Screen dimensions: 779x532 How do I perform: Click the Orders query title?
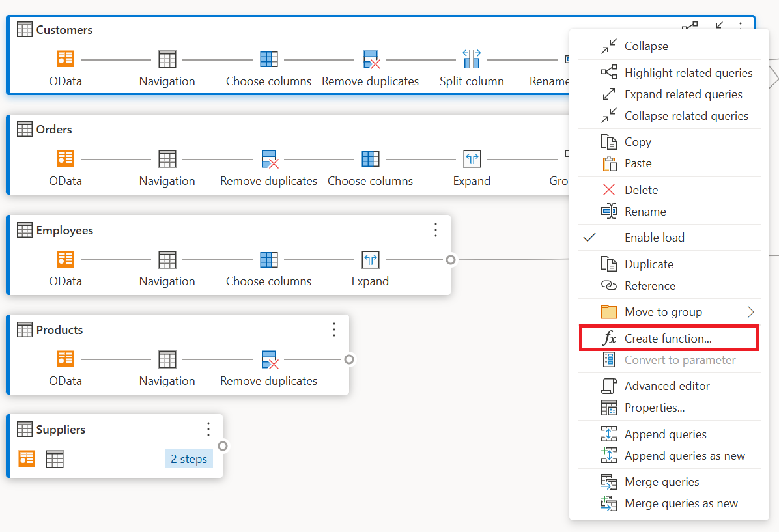[x=54, y=130]
